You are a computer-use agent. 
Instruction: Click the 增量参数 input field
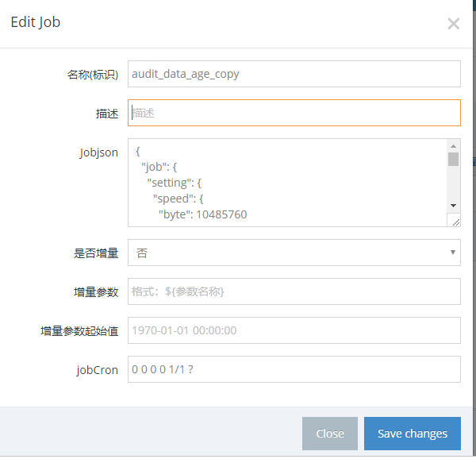pyautogui.click(x=294, y=291)
